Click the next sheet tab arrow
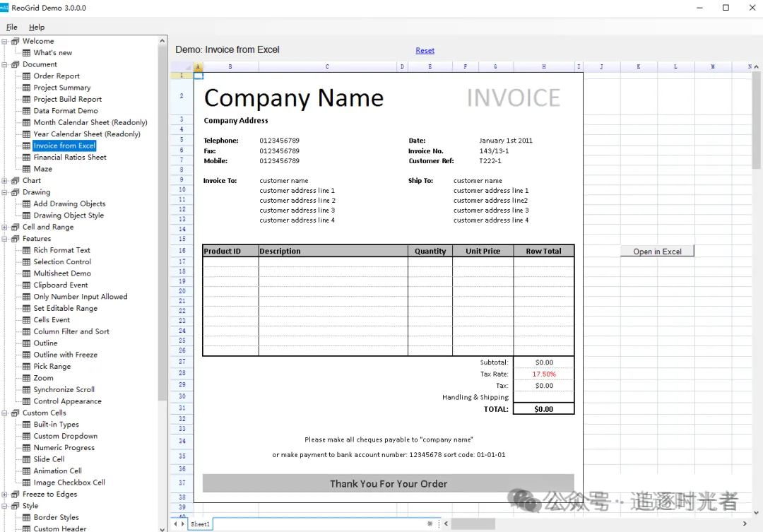This screenshot has width=763, height=532. point(183,524)
